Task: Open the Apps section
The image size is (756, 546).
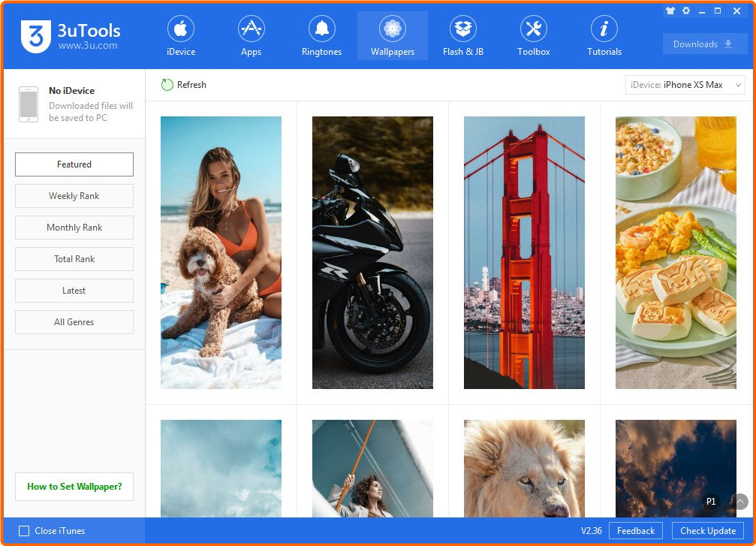Action: point(251,36)
